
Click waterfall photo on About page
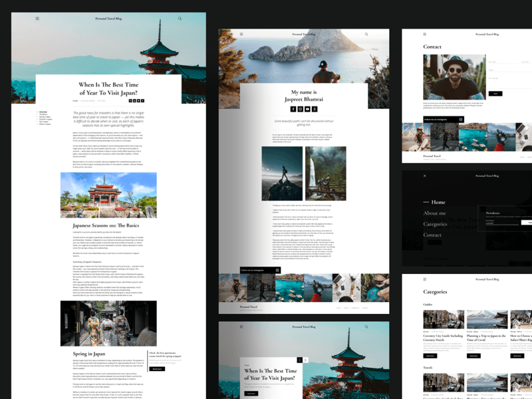tap(326, 174)
